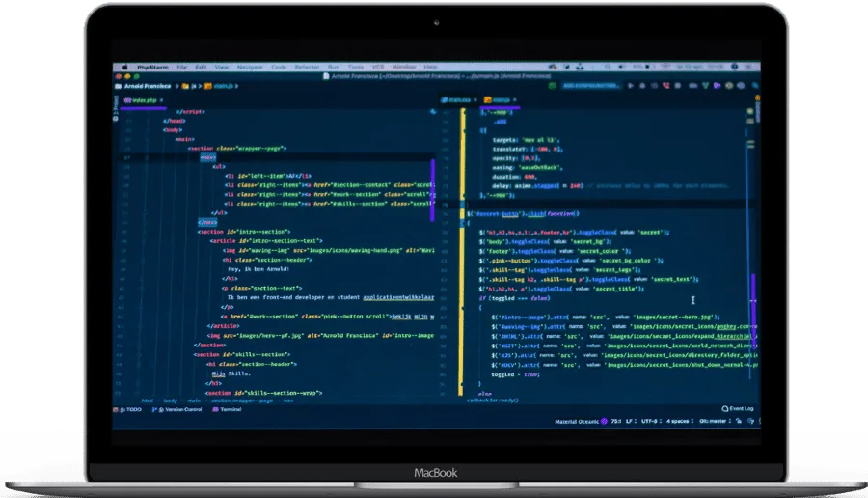The height and width of the screenshot is (498, 868).
Task: Switch to the main.js editor tab
Action: (502, 99)
